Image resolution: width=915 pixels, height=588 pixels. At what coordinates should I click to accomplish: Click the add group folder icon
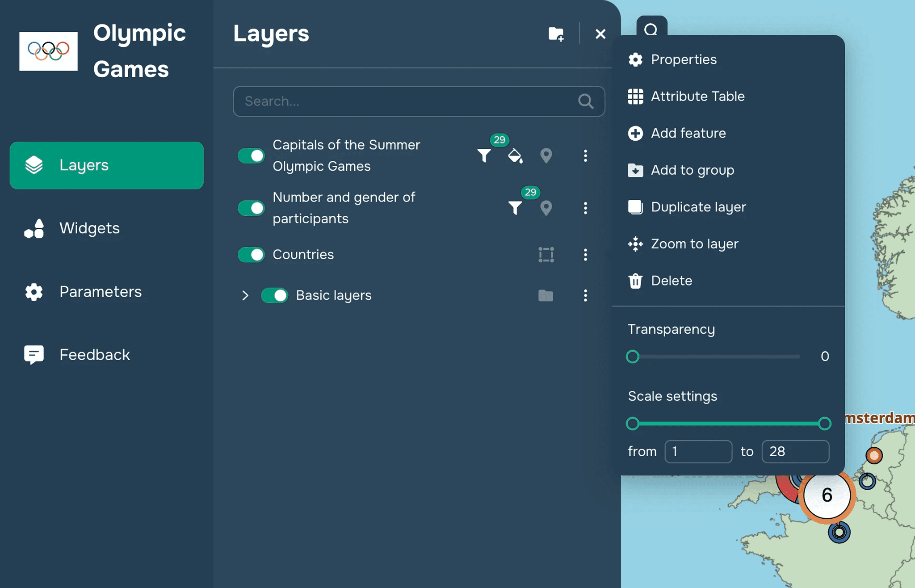click(x=556, y=34)
